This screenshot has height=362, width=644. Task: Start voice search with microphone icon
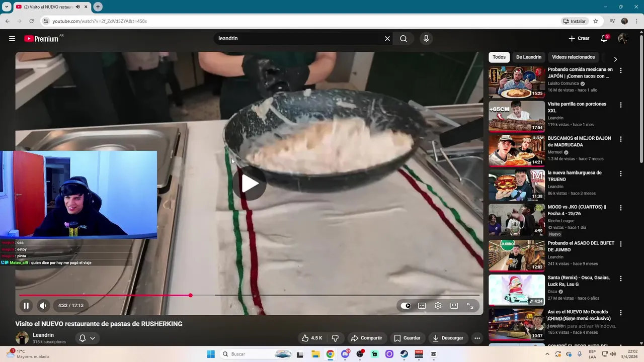pos(426,39)
